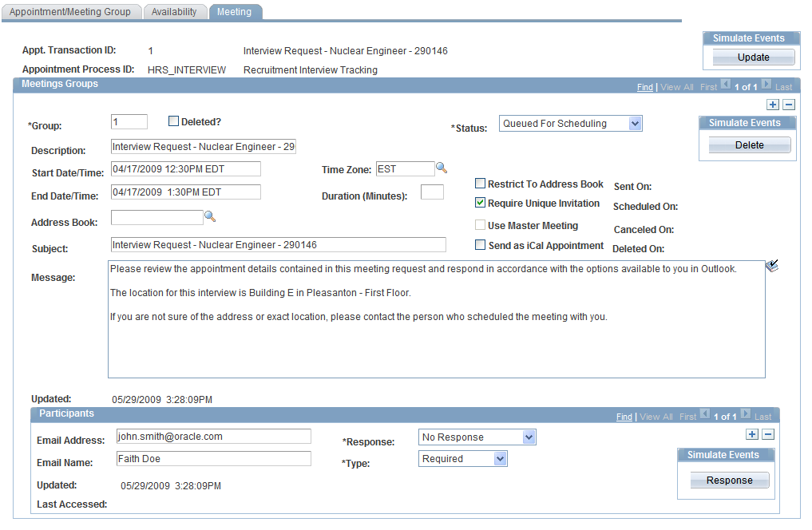Click Last in Participants navigation
The image size is (812, 530).
[x=762, y=417]
